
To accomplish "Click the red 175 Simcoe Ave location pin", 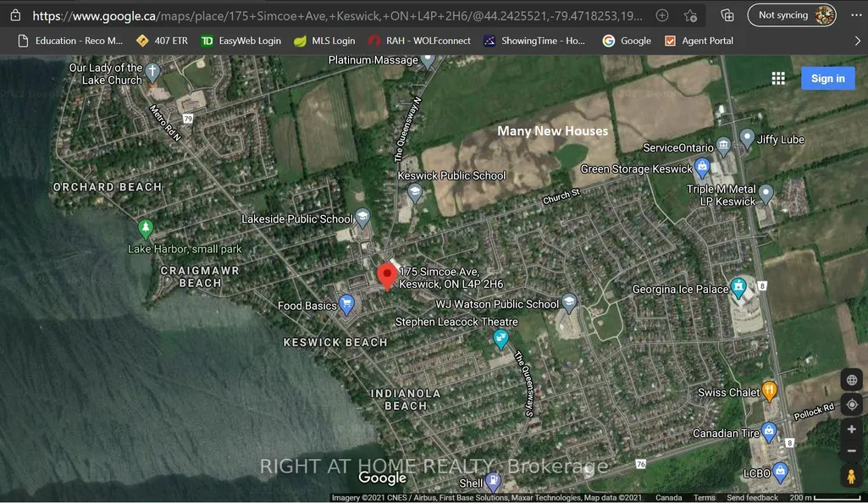I will pos(387,276).
